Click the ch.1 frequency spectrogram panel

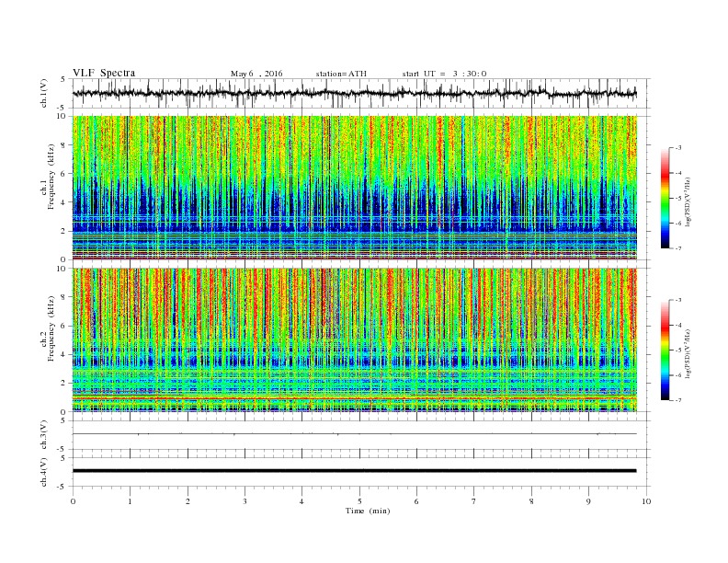coord(354,188)
